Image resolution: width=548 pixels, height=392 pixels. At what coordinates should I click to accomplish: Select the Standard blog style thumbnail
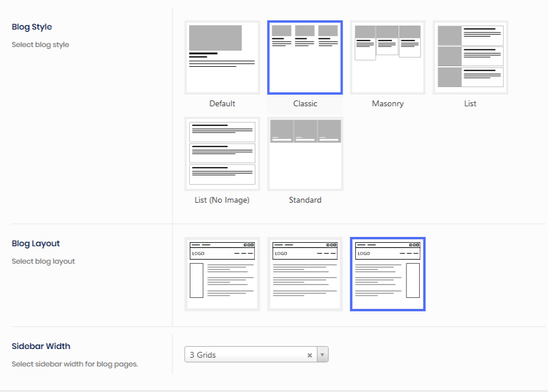[305, 154]
